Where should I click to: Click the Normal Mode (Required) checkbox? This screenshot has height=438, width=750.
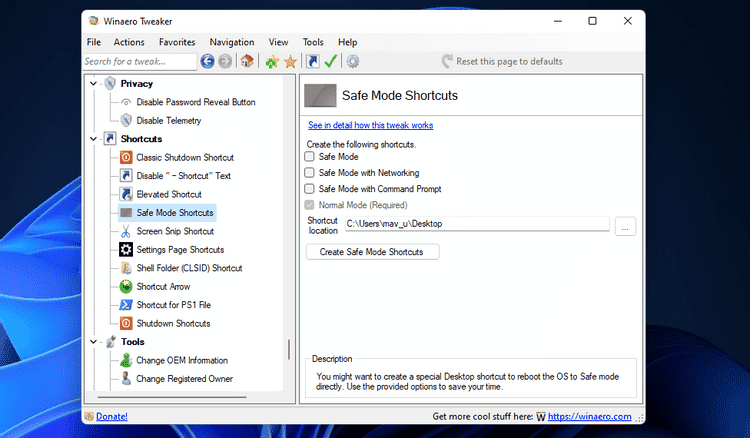coord(309,205)
